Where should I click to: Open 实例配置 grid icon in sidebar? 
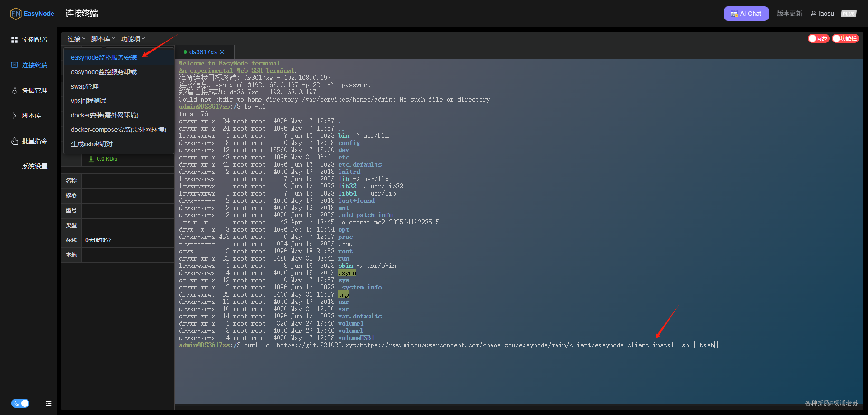(14, 40)
